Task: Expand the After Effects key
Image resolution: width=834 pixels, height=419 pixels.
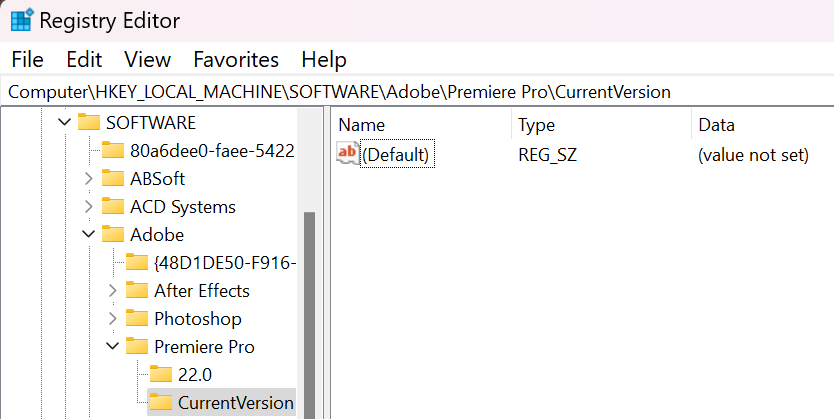Action: click(x=113, y=291)
